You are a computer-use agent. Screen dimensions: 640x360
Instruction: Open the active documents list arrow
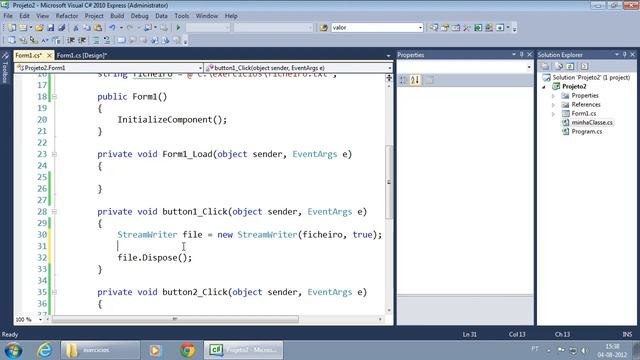(x=388, y=56)
